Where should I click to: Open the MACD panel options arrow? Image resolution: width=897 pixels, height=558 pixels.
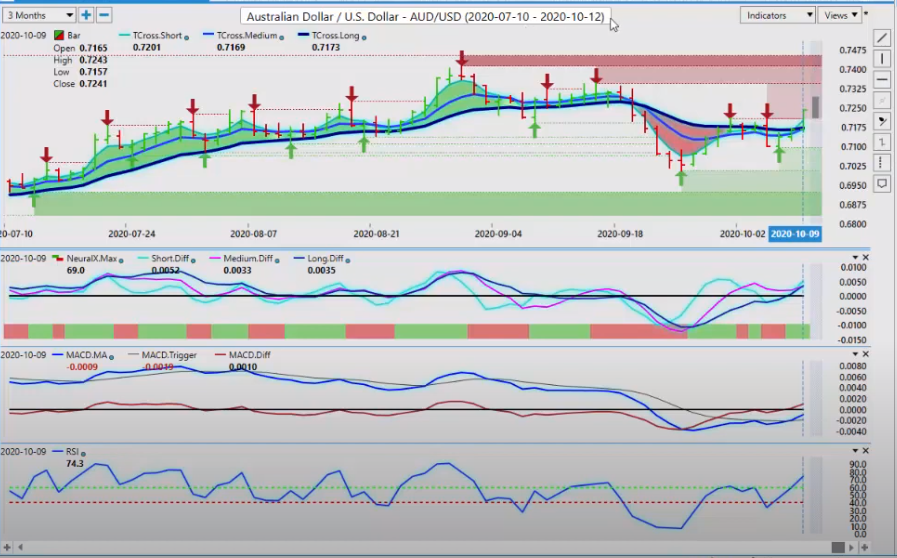pyautogui.click(x=855, y=354)
